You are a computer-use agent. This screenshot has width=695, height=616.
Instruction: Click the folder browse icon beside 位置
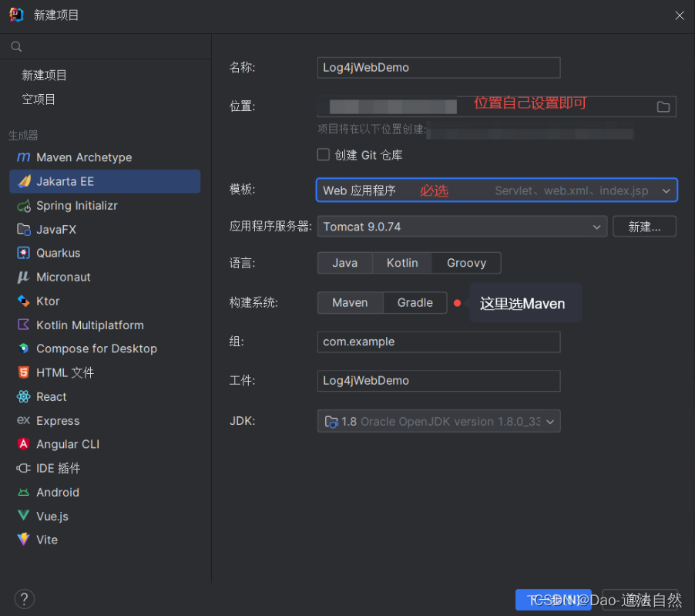click(663, 106)
